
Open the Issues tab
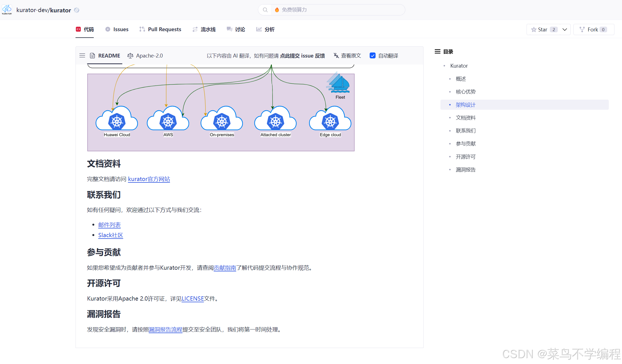(x=117, y=29)
